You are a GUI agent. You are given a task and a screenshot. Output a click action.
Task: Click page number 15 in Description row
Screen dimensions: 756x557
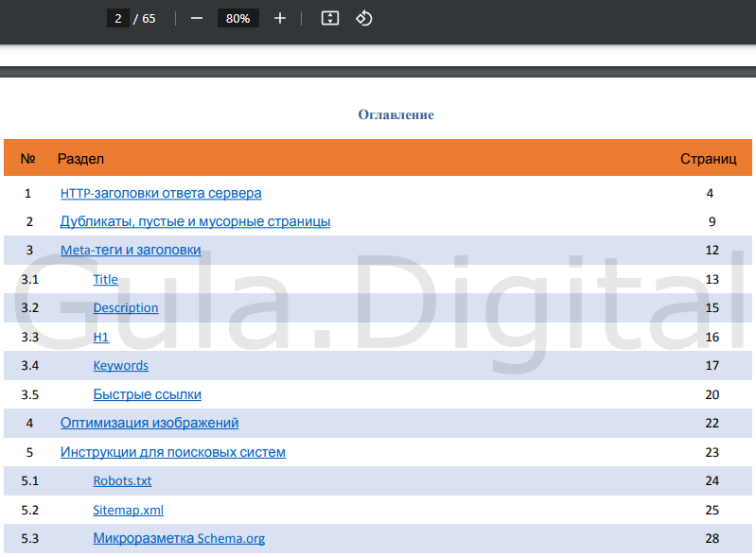[x=712, y=308]
